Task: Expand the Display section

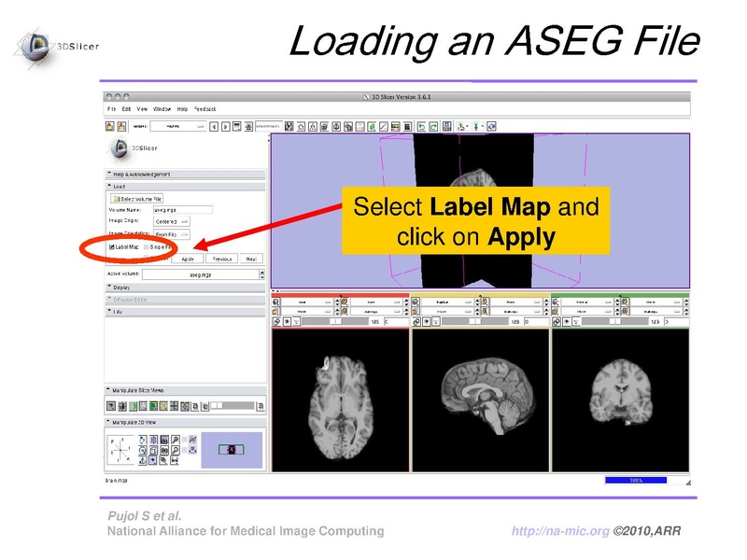Action: coord(185,287)
